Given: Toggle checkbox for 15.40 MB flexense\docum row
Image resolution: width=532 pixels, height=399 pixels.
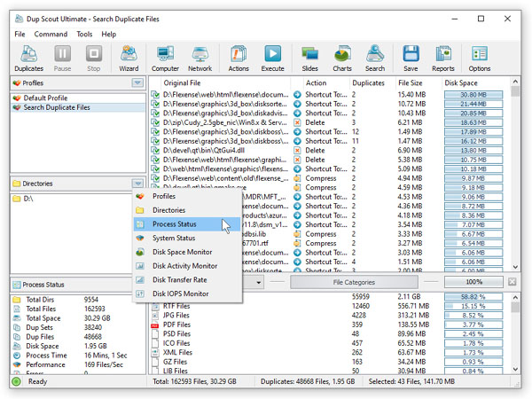Looking at the screenshot, I should (x=155, y=95).
